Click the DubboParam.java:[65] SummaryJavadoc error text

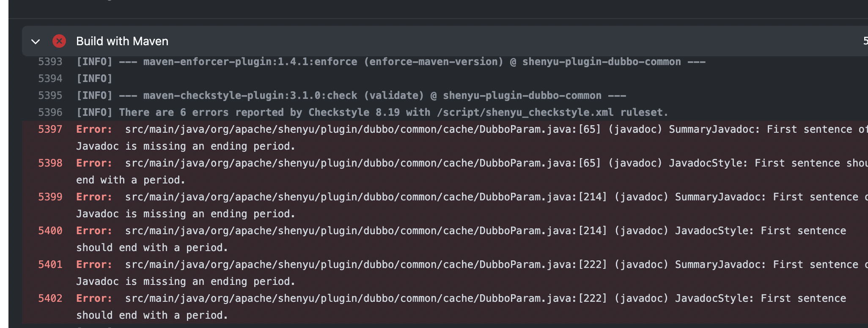coord(472,138)
